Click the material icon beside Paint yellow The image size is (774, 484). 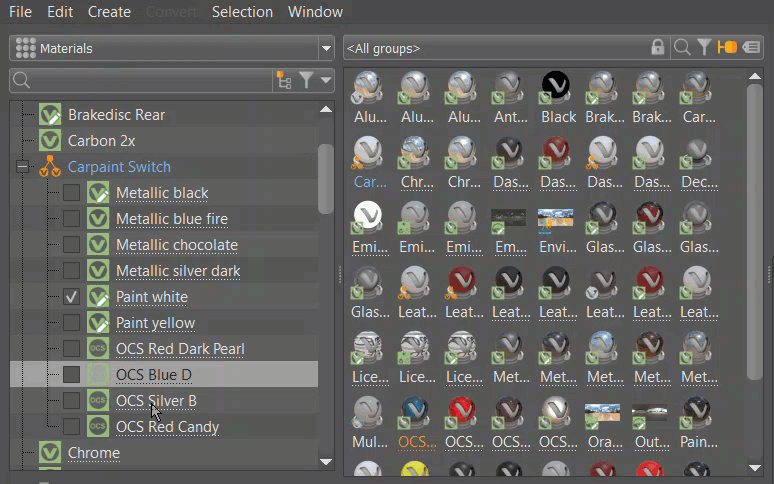pos(98,323)
